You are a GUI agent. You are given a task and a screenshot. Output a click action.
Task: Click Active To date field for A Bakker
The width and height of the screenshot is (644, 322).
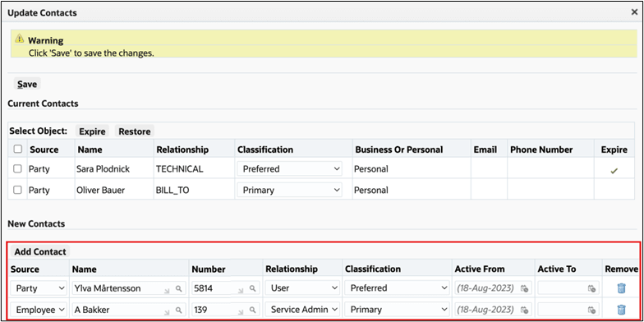pyautogui.click(x=568, y=309)
